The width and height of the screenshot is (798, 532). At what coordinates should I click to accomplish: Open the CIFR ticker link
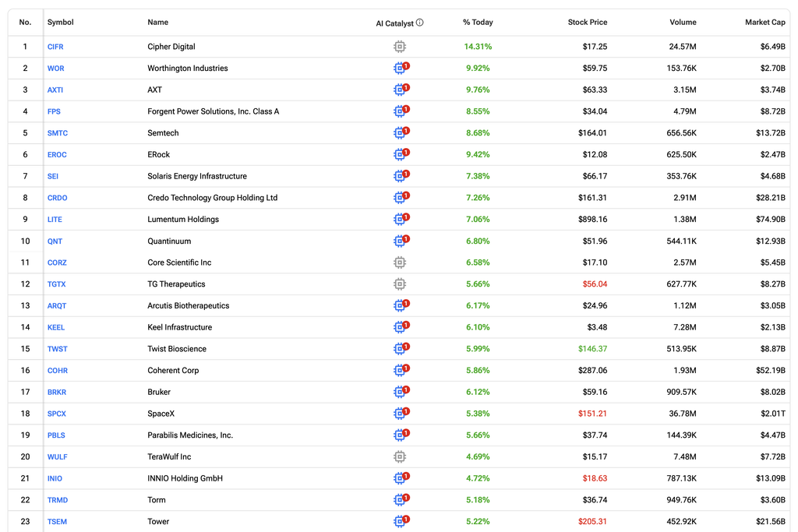pyautogui.click(x=55, y=47)
